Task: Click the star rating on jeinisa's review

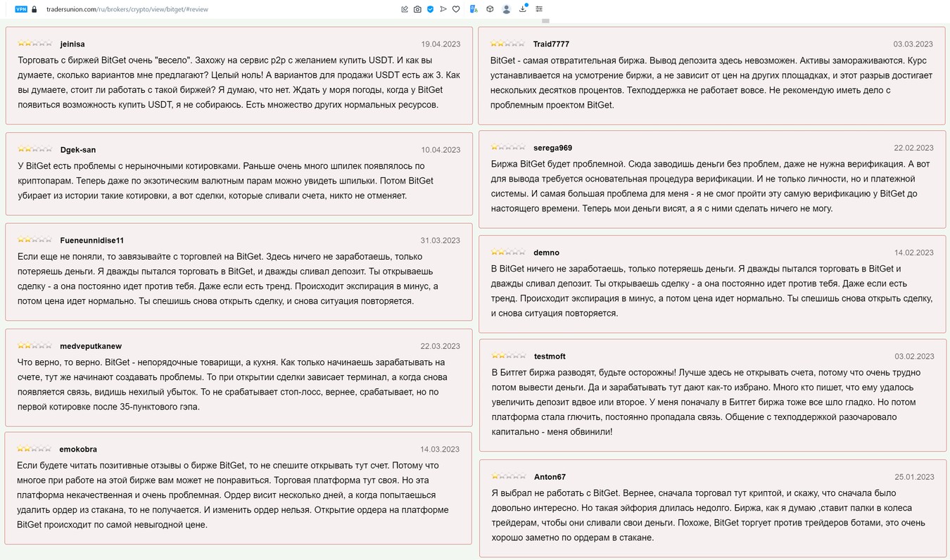Action: pyautogui.click(x=34, y=44)
